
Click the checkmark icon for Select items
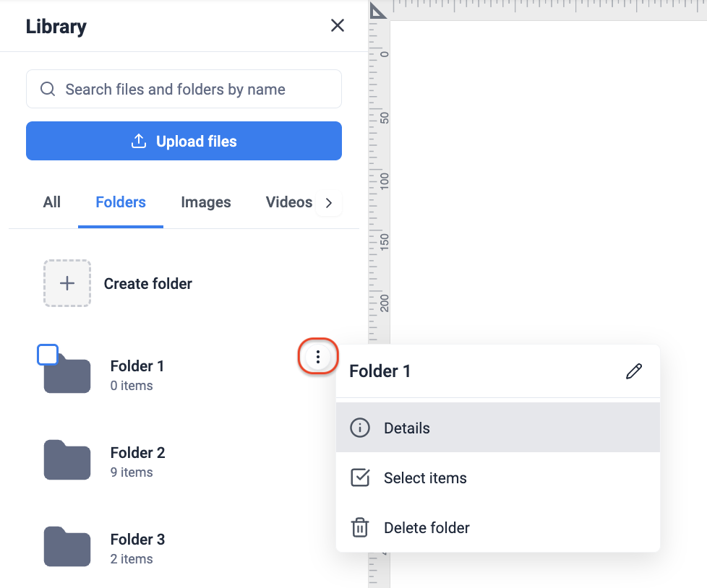359,477
